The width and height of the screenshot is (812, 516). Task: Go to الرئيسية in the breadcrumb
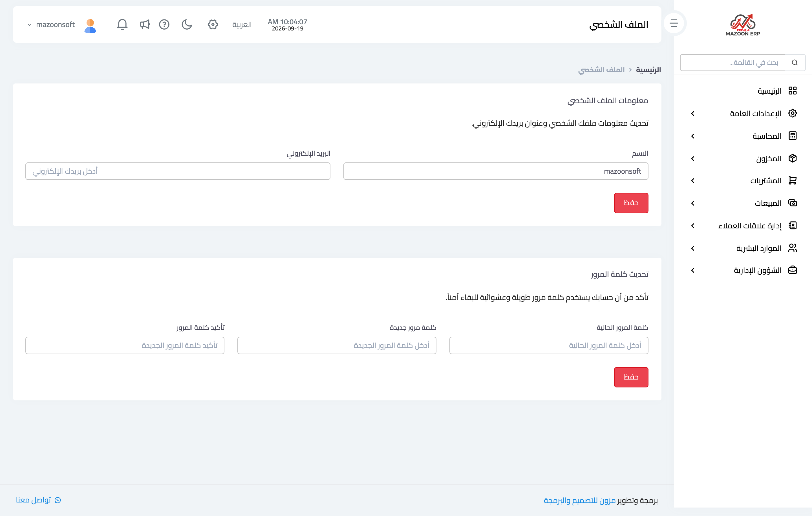click(648, 70)
